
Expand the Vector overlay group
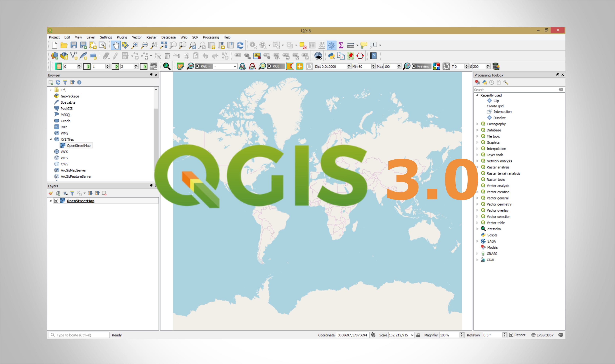click(x=477, y=210)
